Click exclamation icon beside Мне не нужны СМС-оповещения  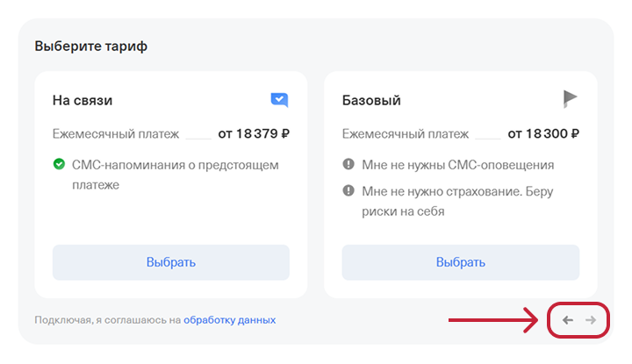348,164
